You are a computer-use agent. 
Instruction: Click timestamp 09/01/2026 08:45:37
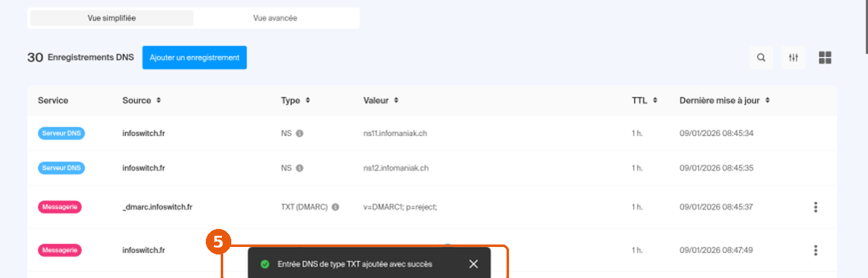[x=716, y=207]
